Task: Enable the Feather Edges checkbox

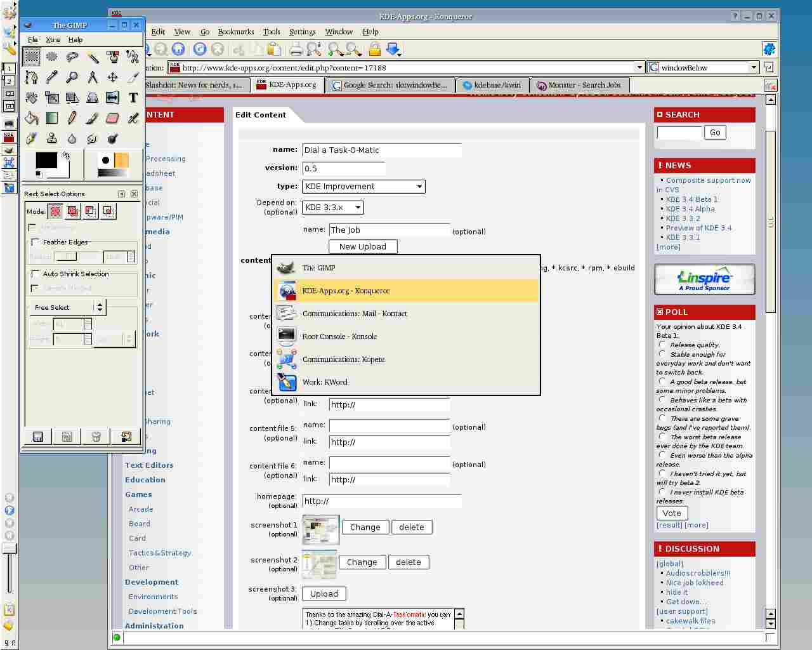Action: coord(35,242)
